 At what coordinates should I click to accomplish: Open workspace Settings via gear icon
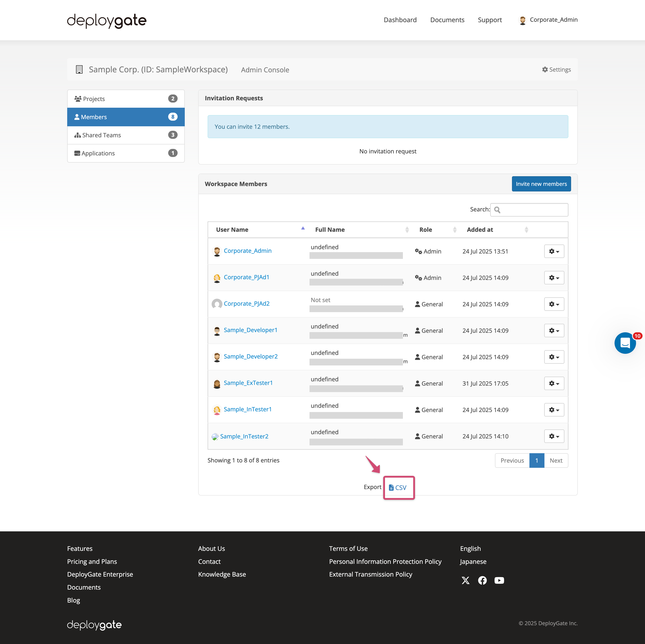(x=556, y=69)
